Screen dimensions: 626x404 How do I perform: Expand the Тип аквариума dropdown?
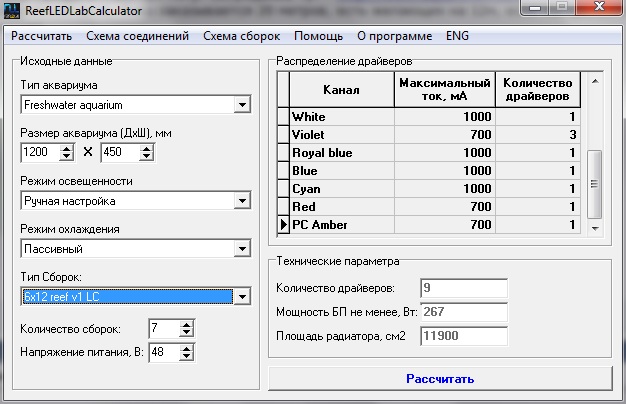click(x=242, y=105)
